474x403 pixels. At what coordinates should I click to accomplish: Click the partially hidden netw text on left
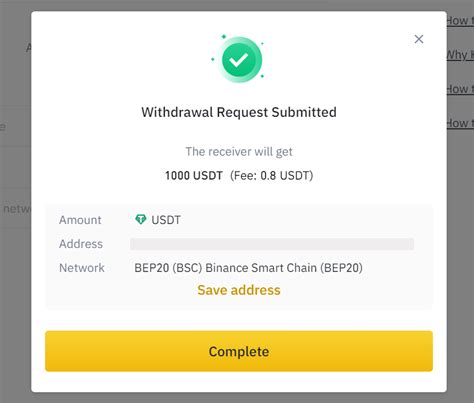click(x=17, y=209)
